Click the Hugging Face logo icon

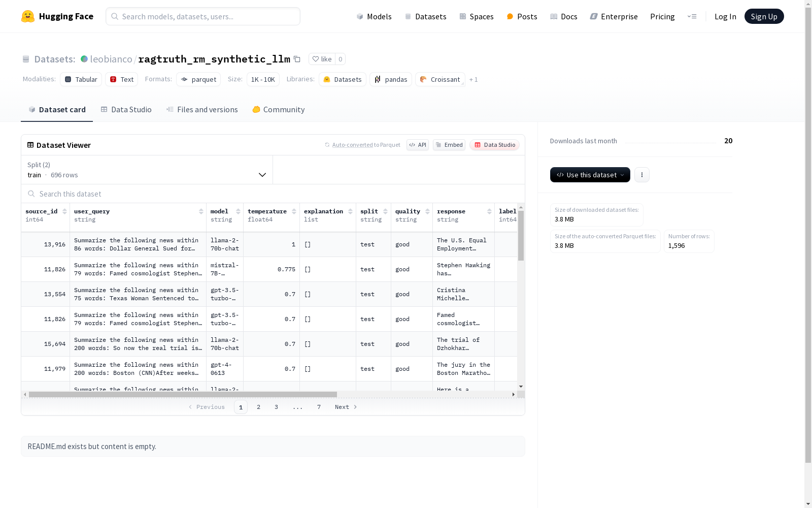[28, 16]
